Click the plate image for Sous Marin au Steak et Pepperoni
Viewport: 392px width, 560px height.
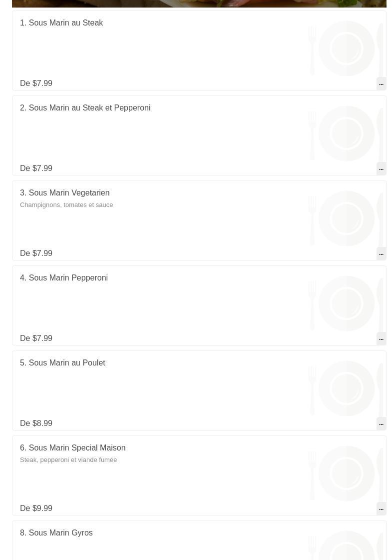click(x=346, y=133)
